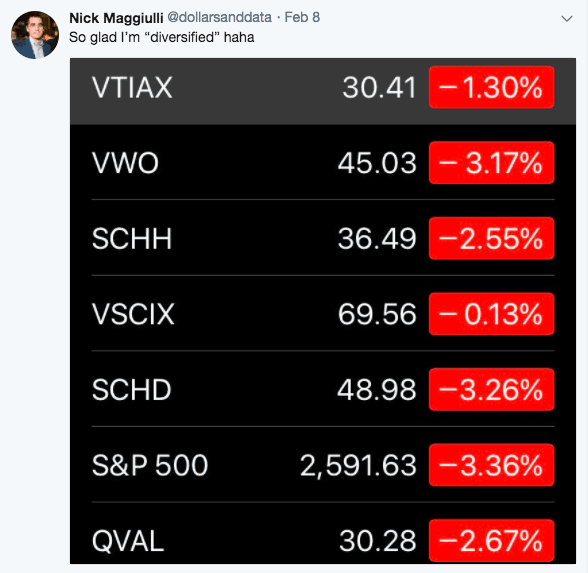Viewport: 588px width, 573px height.
Task: Select the S&P 500 index row
Action: click(323, 465)
